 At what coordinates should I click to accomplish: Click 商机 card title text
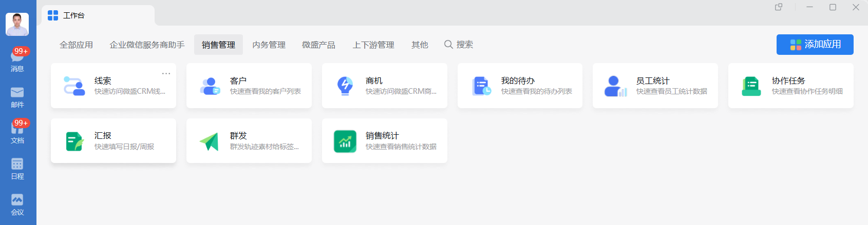pos(374,80)
